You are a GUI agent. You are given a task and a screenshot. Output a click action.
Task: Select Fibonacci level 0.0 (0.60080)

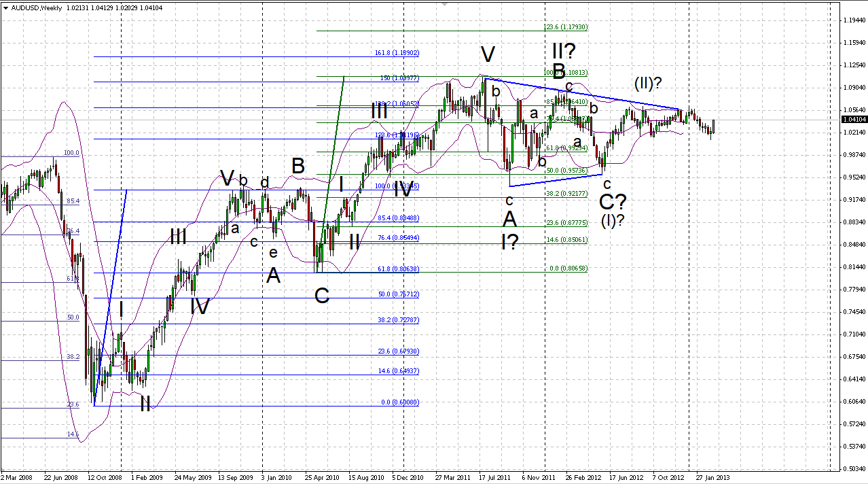tap(400, 402)
